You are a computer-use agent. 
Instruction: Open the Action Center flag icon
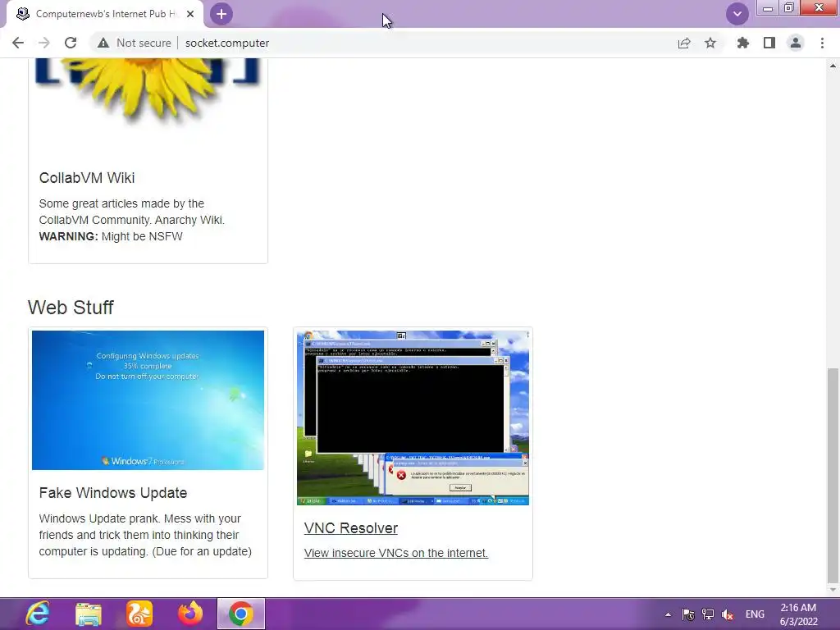point(688,614)
